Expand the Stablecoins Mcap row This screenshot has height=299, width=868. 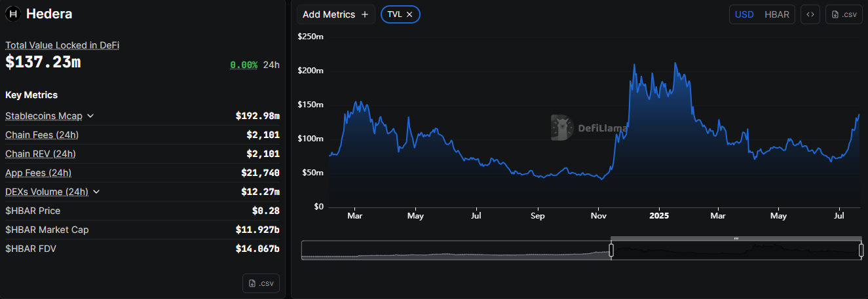point(90,116)
